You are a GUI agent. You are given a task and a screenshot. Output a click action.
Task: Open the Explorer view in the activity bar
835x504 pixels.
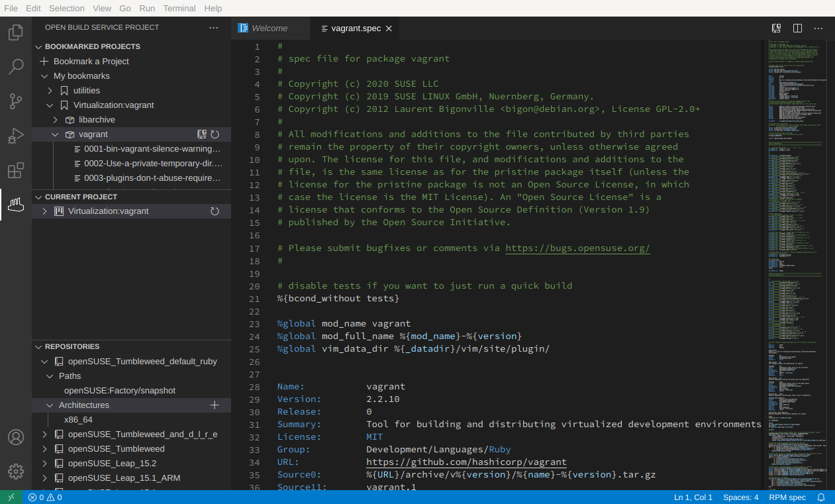(15, 32)
